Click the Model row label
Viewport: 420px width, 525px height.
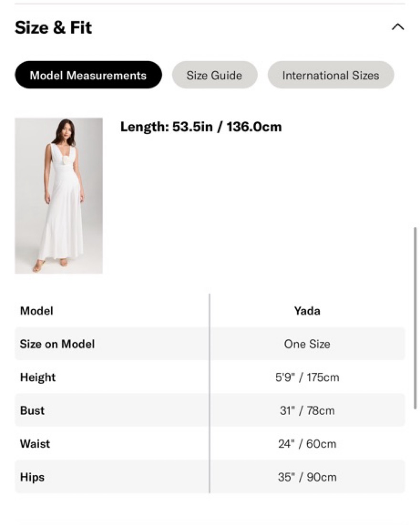37,311
